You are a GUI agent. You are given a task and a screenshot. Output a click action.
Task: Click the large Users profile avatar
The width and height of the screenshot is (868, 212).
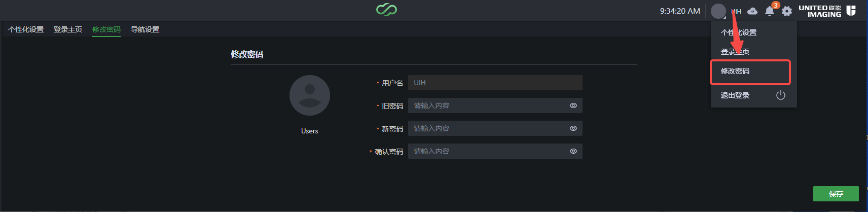point(310,95)
